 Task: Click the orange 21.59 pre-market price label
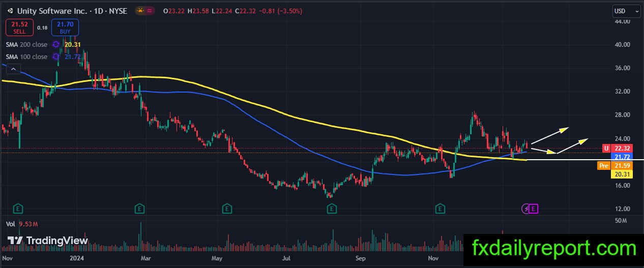[x=623, y=166]
